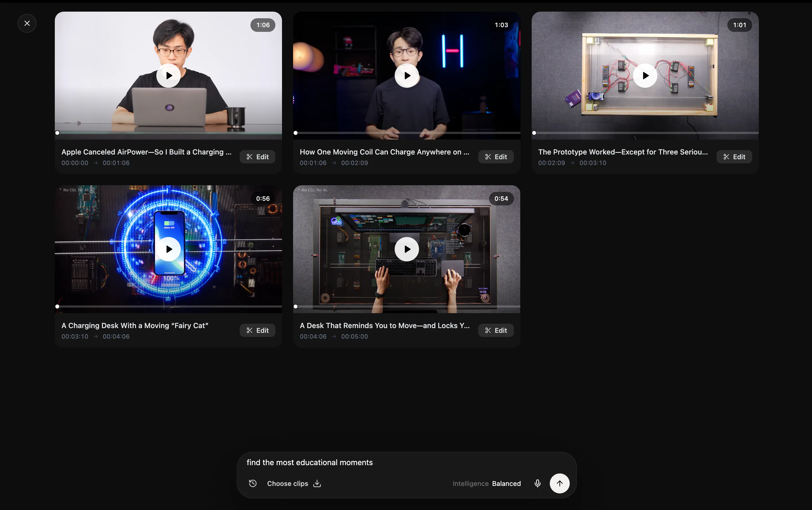Activate the microphone voice input

[x=538, y=483]
